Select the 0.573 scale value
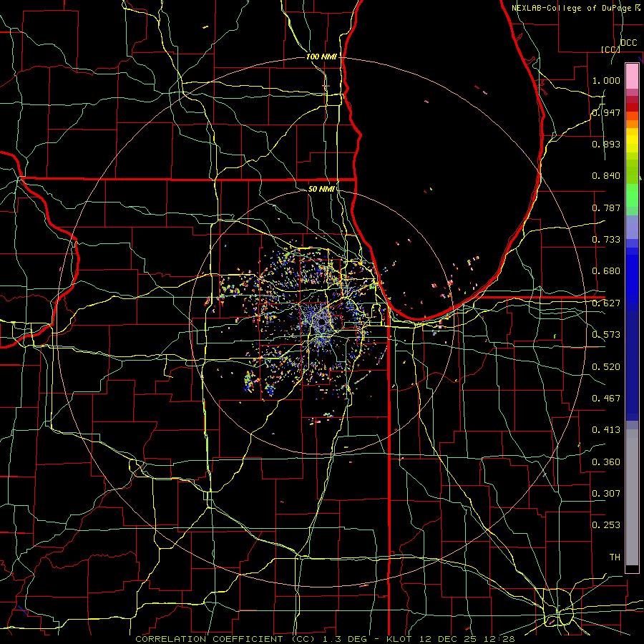The height and width of the screenshot is (644, 644). 606,335
